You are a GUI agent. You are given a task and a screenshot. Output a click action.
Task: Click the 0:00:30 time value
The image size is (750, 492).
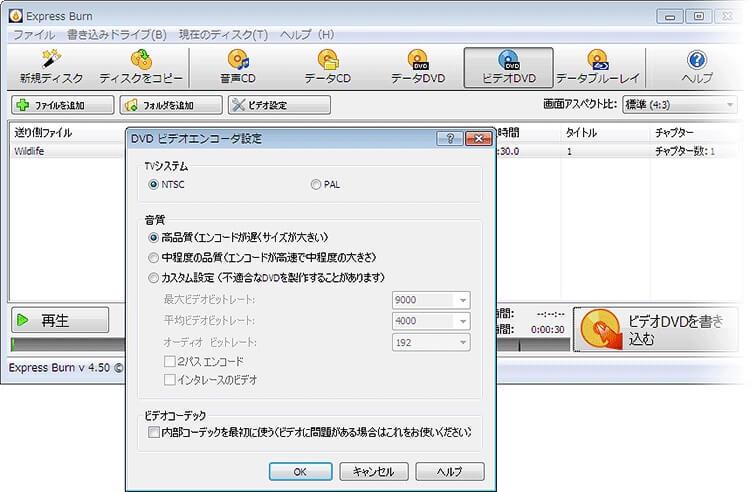(x=548, y=329)
